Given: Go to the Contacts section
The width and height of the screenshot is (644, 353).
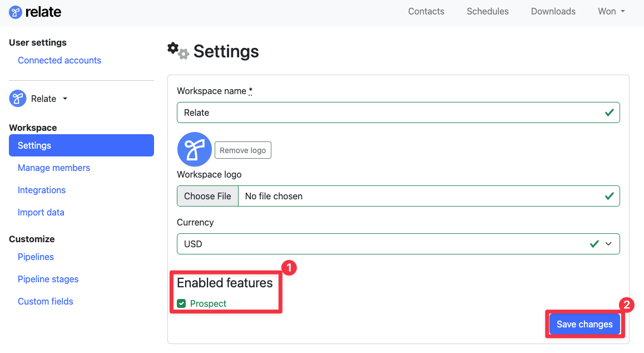Looking at the screenshot, I should click(x=426, y=11).
